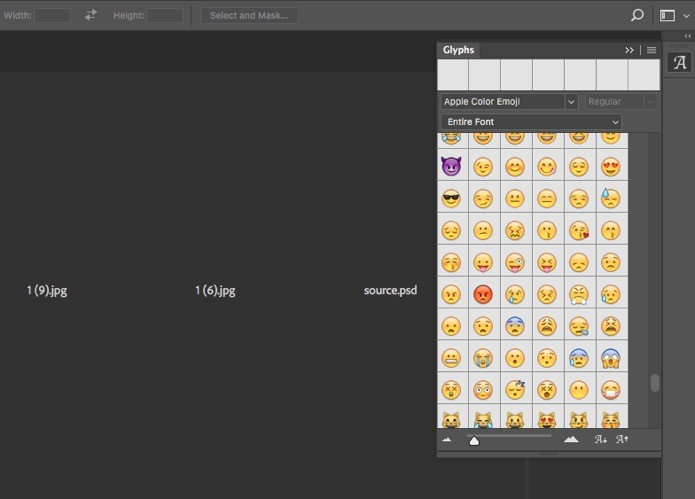Click the glyph zoom slider handle

(474, 441)
